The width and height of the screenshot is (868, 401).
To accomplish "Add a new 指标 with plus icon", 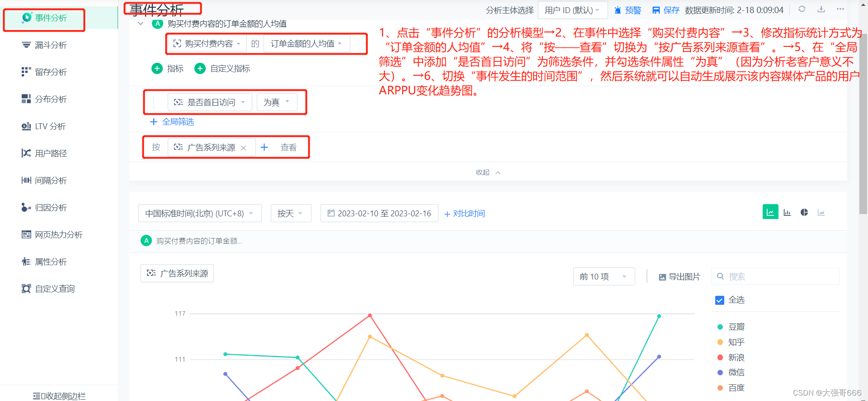I will (157, 69).
